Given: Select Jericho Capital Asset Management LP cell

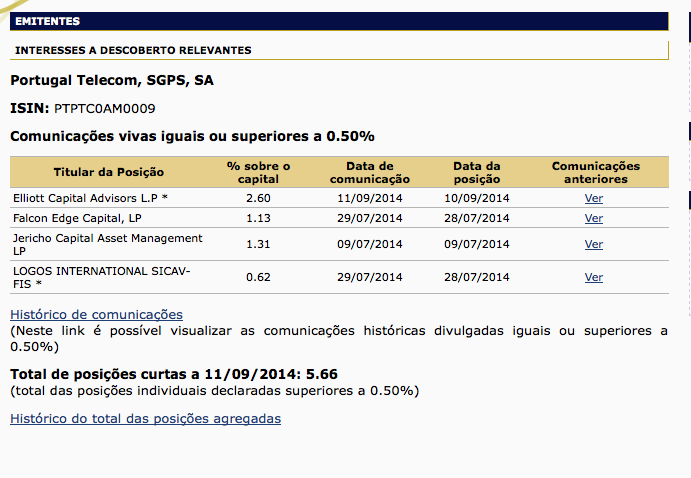Looking at the screenshot, I should point(108,244).
